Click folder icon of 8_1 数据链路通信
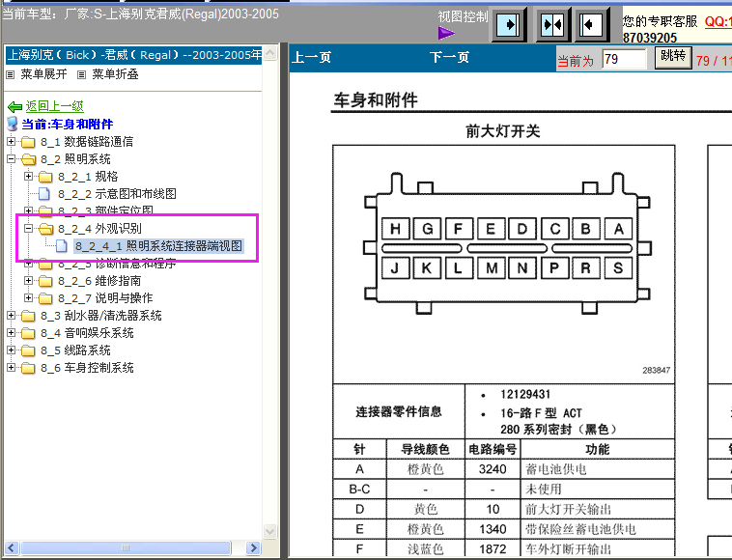The width and height of the screenshot is (732, 560). pos(28,141)
